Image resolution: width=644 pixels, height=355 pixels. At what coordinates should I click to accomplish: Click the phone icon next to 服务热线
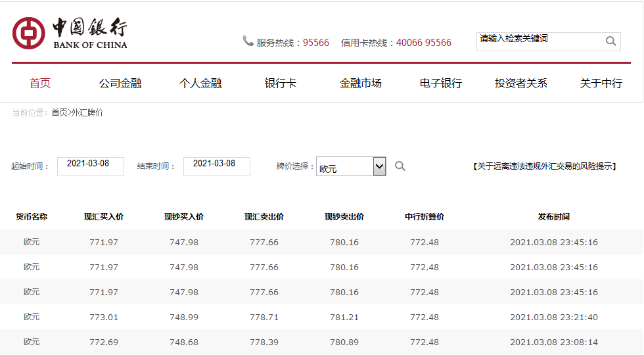coord(248,41)
